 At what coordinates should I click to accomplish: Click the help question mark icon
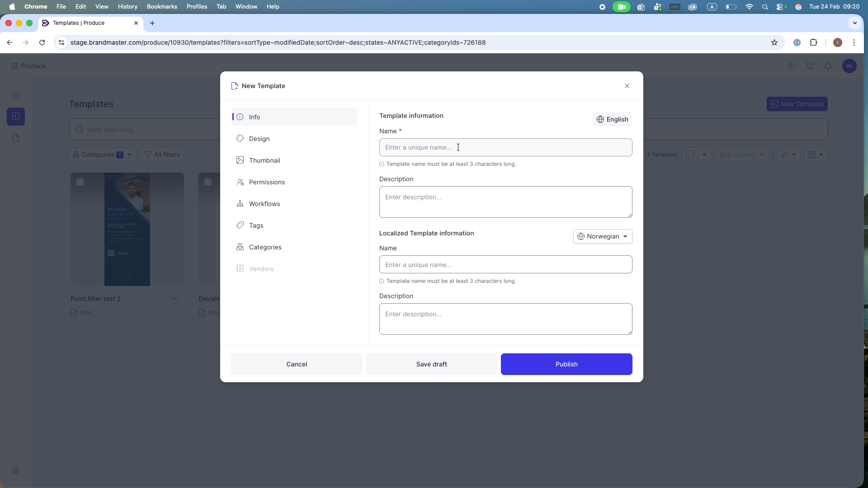tap(791, 66)
